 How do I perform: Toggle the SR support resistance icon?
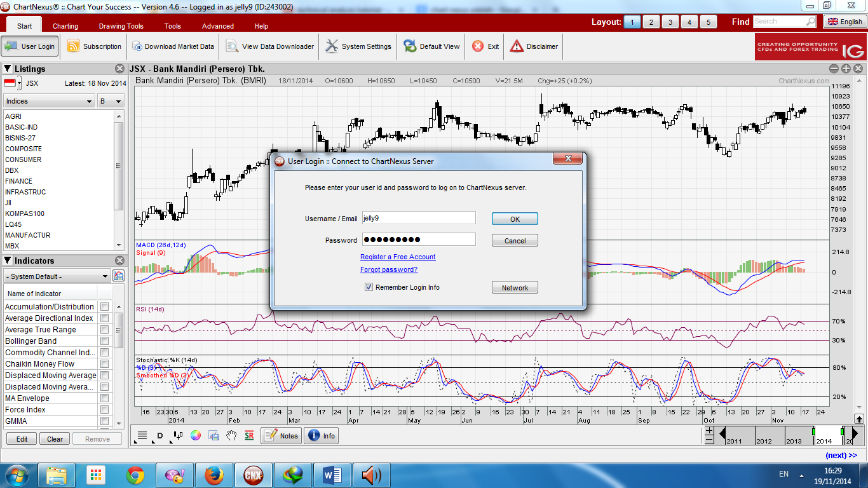tap(249, 436)
